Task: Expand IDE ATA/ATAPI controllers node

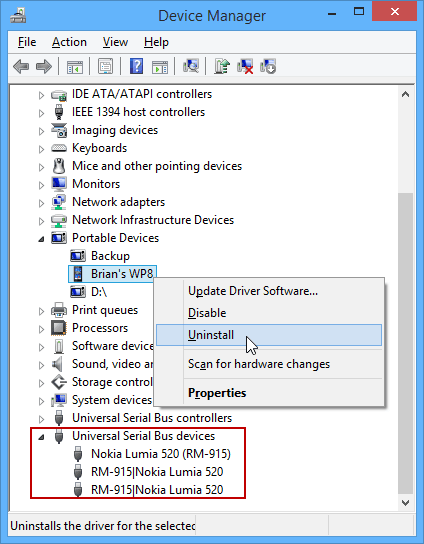Action: pyautogui.click(x=41, y=95)
